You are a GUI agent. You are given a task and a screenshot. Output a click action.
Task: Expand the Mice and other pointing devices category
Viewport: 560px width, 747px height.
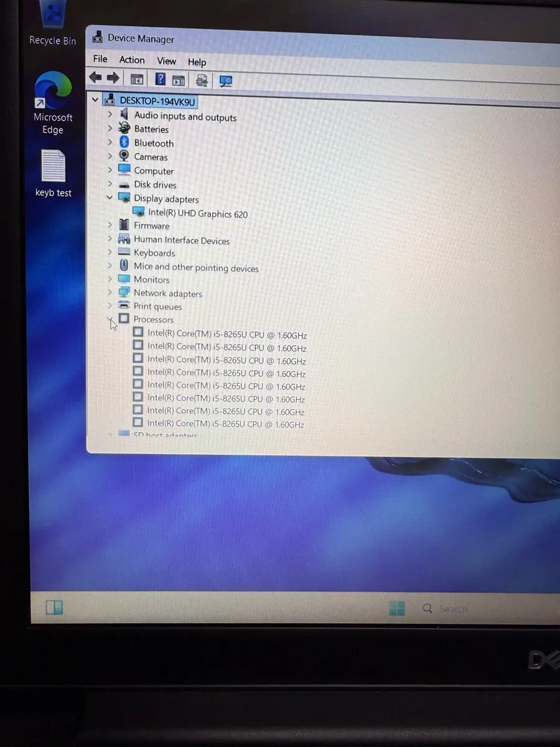point(110,265)
